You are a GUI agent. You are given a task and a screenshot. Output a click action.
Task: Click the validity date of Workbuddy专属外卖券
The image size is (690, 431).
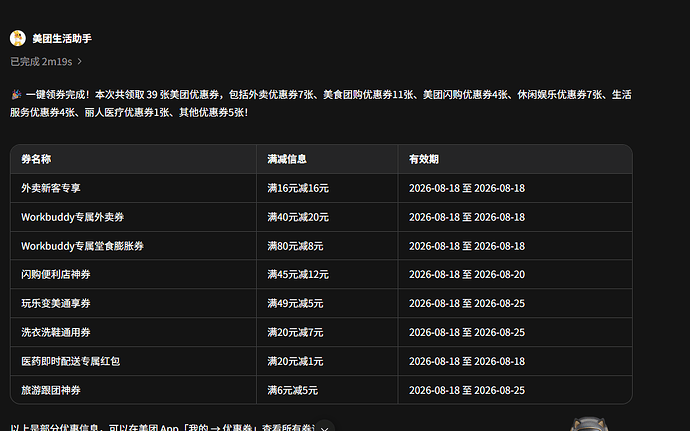[467, 217]
